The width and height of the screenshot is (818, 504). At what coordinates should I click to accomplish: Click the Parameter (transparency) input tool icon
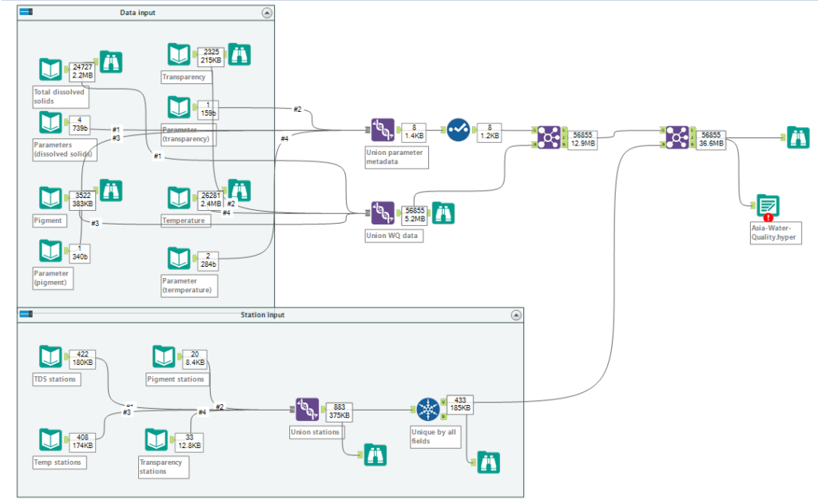(179, 107)
